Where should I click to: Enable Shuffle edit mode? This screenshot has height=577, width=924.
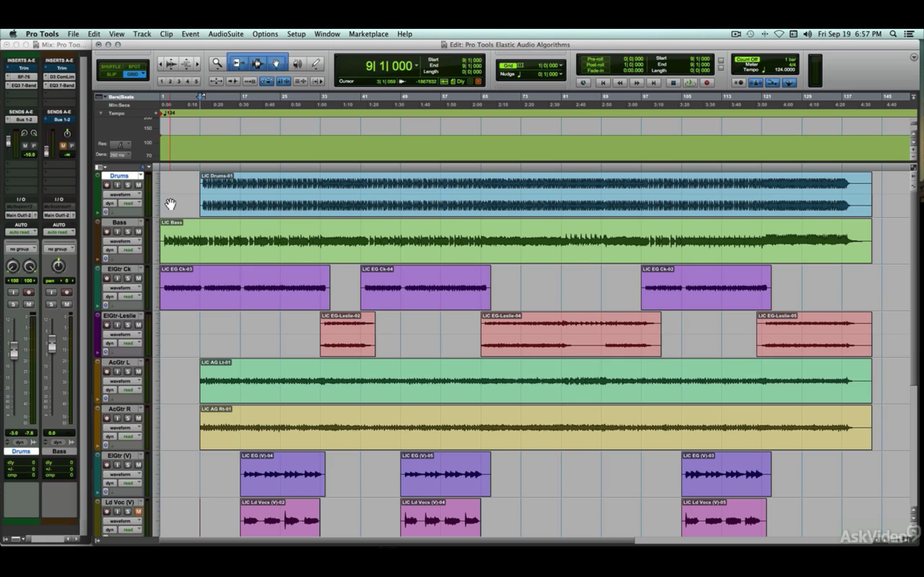[x=111, y=66]
